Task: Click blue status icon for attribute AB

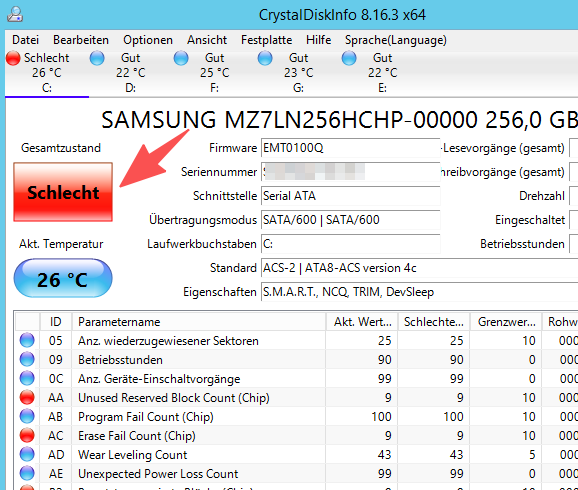Action: tap(27, 417)
